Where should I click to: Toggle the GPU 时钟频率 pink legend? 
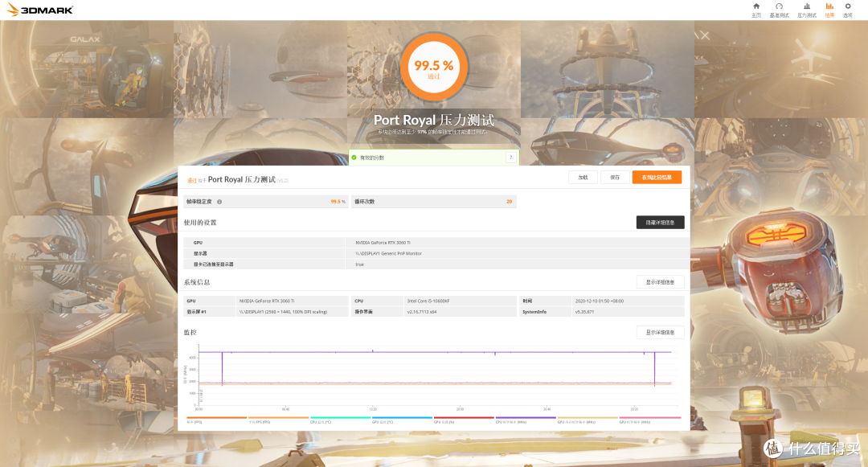(649, 420)
